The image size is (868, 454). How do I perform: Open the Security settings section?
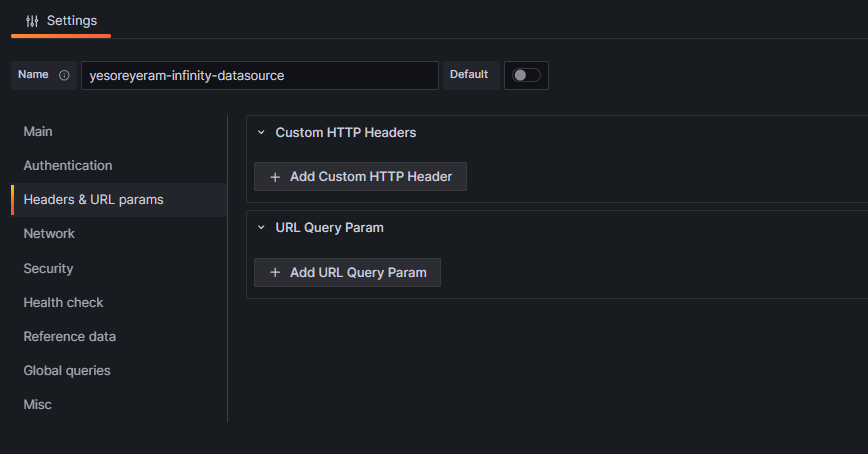[48, 269]
